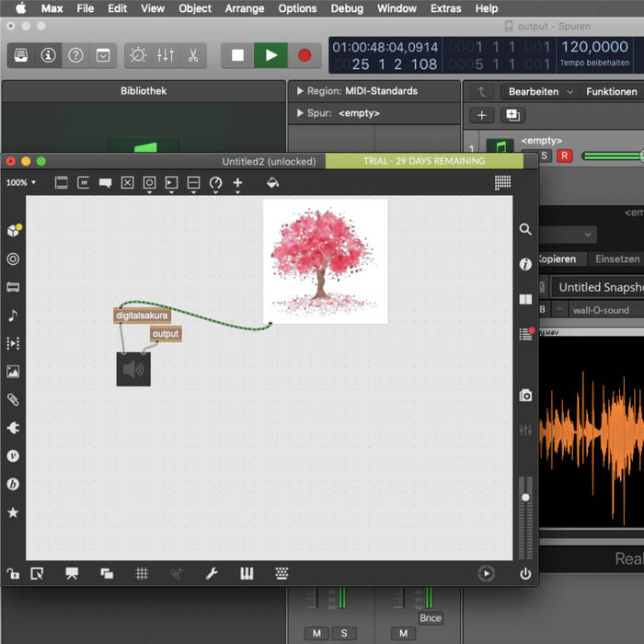Open the images browser in left sidebar
Image resolution: width=644 pixels, height=644 pixels.
tap(13, 372)
